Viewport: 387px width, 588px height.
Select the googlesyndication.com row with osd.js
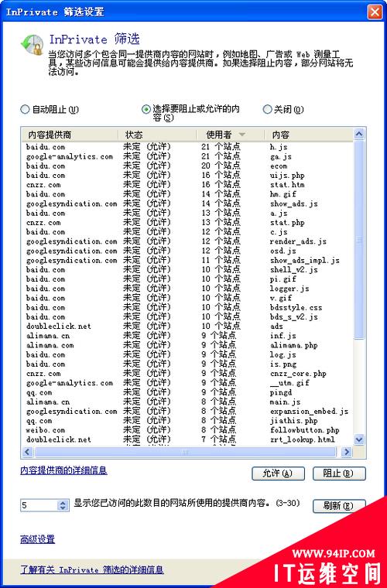187,251
